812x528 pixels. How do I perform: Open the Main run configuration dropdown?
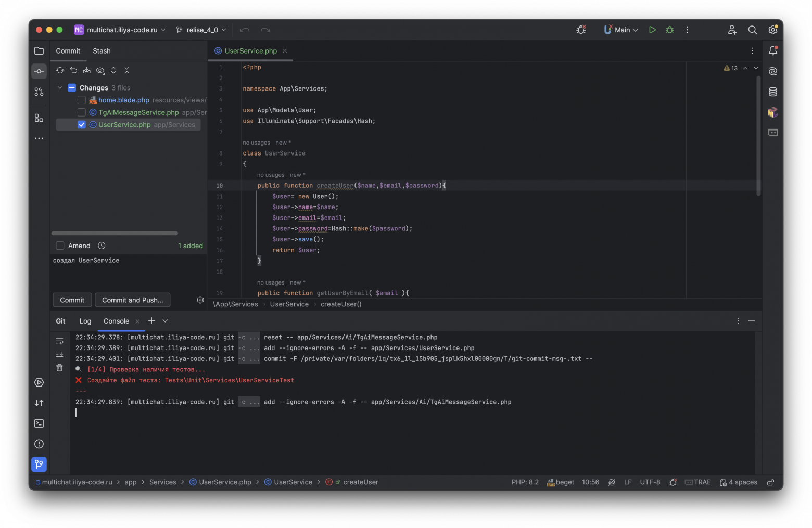pos(621,30)
